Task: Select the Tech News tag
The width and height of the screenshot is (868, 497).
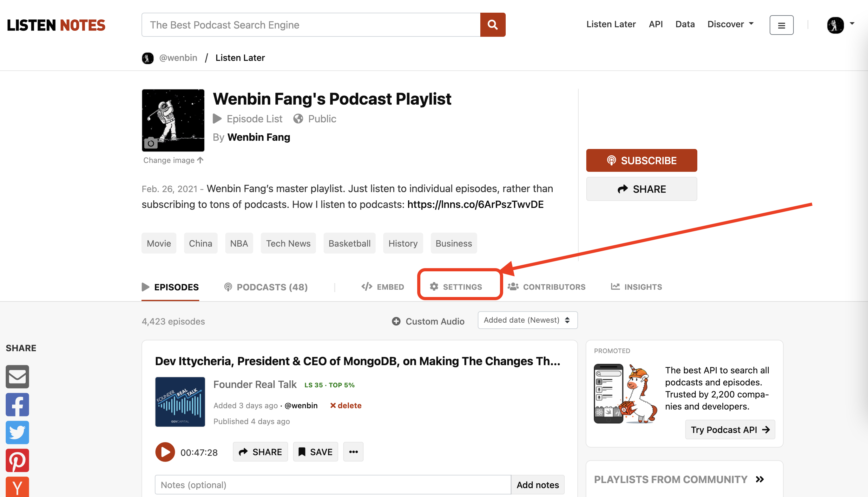Action: pyautogui.click(x=288, y=243)
